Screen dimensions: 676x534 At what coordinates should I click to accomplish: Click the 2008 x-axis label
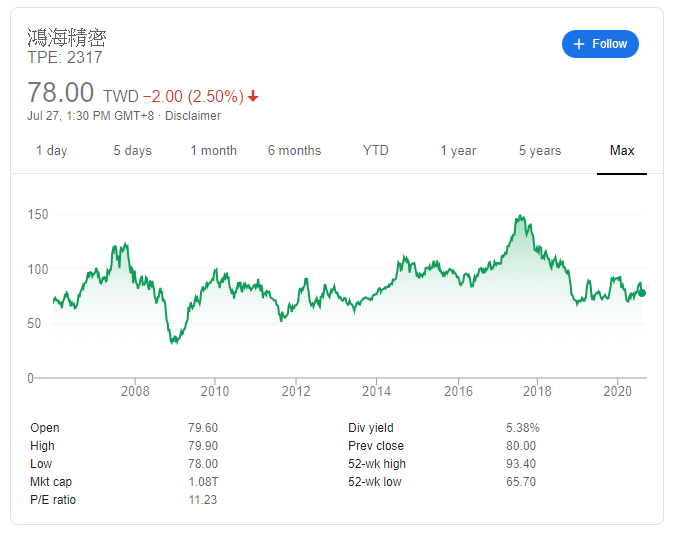pyautogui.click(x=135, y=391)
